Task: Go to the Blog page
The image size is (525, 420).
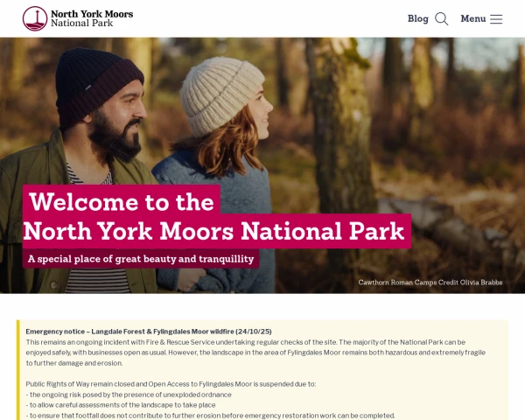Action: [x=418, y=18]
